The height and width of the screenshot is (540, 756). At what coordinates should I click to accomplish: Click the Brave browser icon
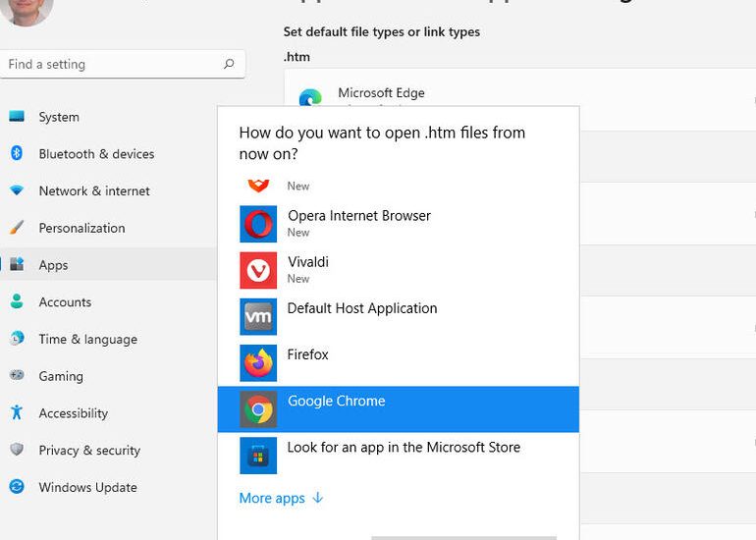click(x=258, y=186)
